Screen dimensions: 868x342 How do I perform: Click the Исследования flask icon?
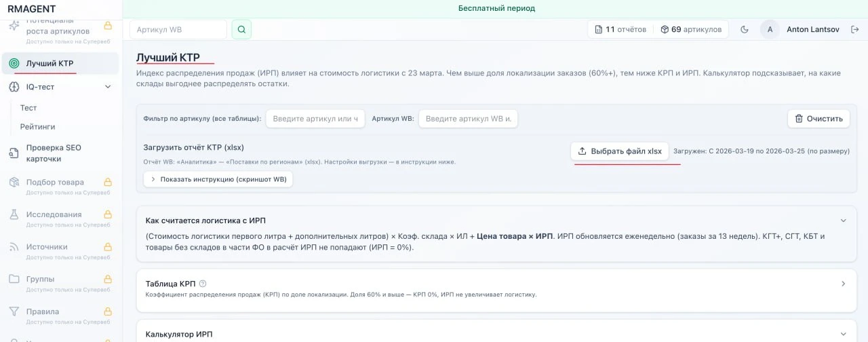coord(14,214)
